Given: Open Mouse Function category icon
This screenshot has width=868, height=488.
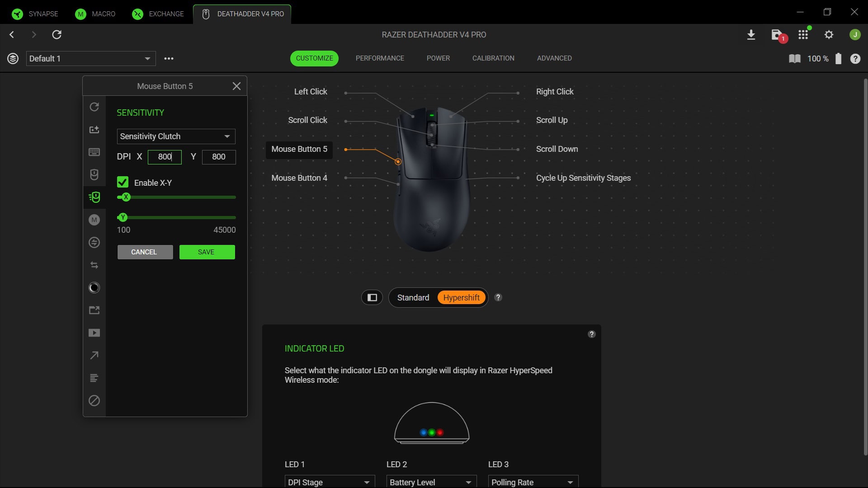Looking at the screenshot, I should point(94,175).
